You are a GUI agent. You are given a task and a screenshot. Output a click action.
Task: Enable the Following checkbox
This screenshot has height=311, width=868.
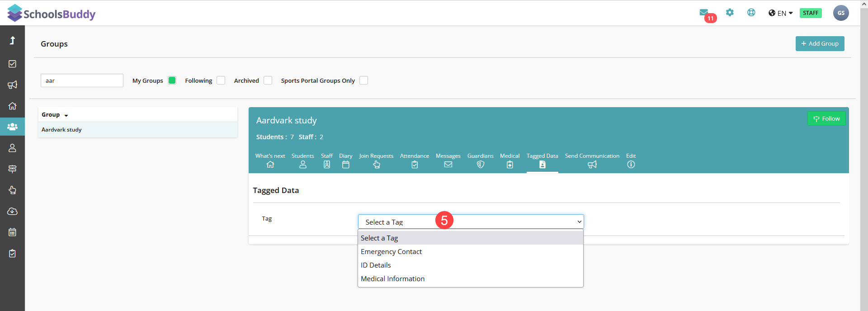[221, 80]
